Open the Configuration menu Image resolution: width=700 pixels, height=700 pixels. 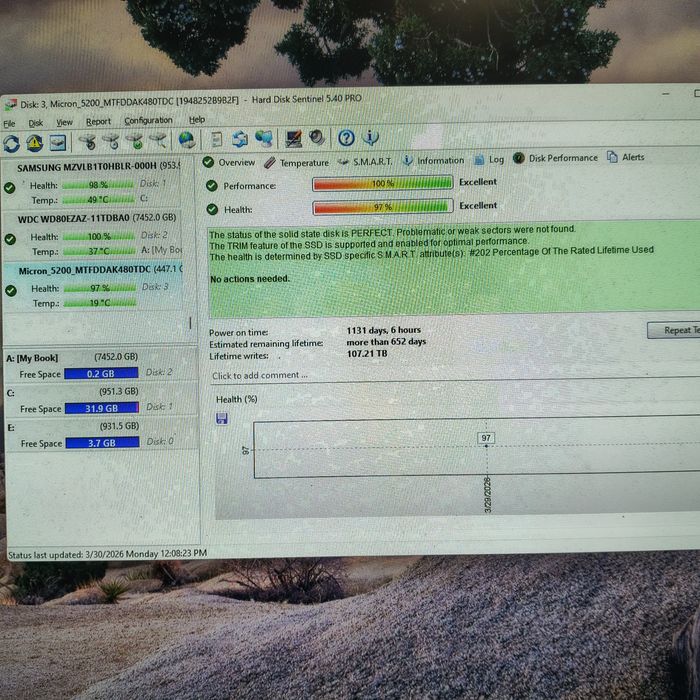pos(148,121)
